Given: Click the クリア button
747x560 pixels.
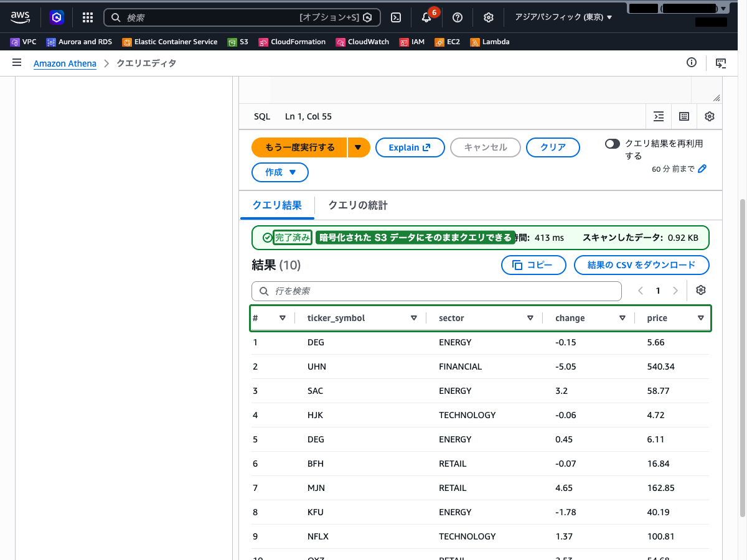Looking at the screenshot, I should pyautogui.click(x=553, y=147).
